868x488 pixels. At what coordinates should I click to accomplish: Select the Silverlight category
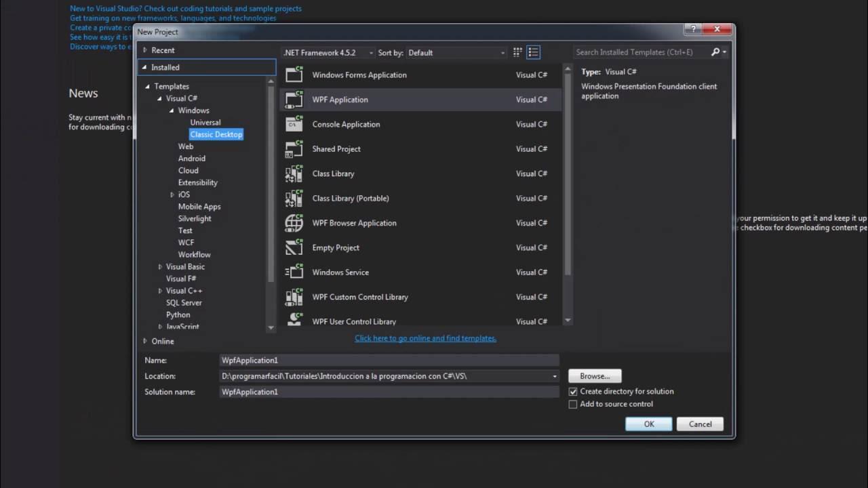tap(195, 219)
